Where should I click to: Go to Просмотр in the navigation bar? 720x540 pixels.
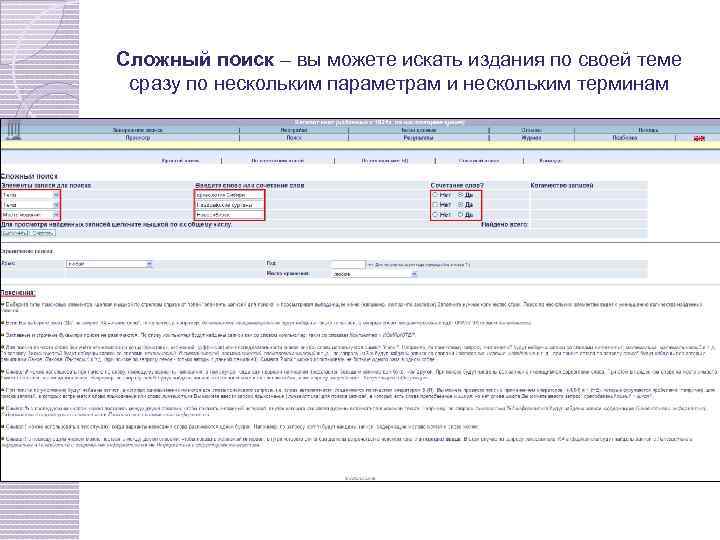click(138, 138)
